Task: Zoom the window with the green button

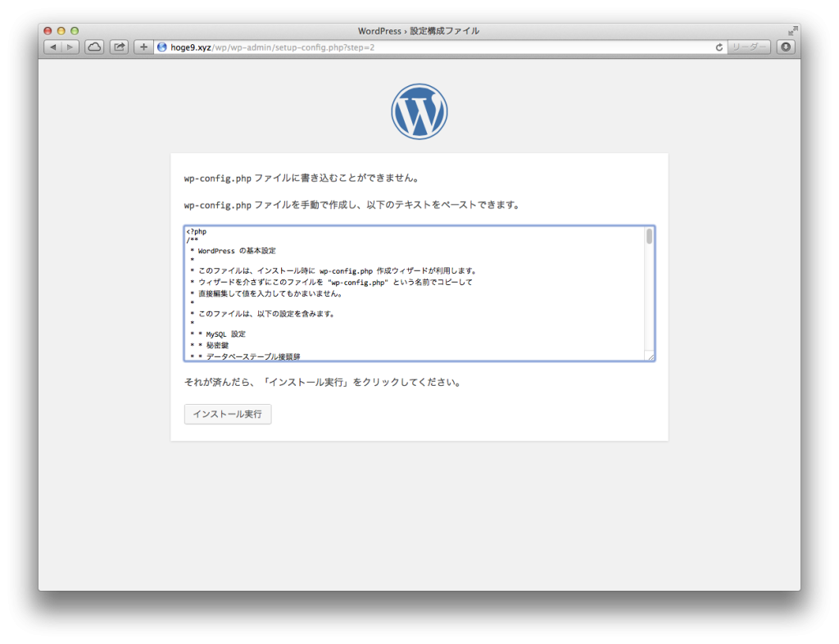Action: pos(75,31)
